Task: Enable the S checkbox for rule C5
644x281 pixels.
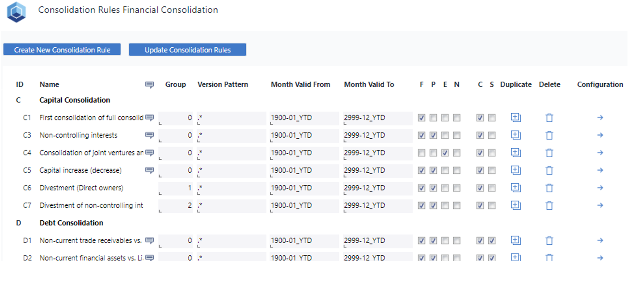Action: point(491,170)
